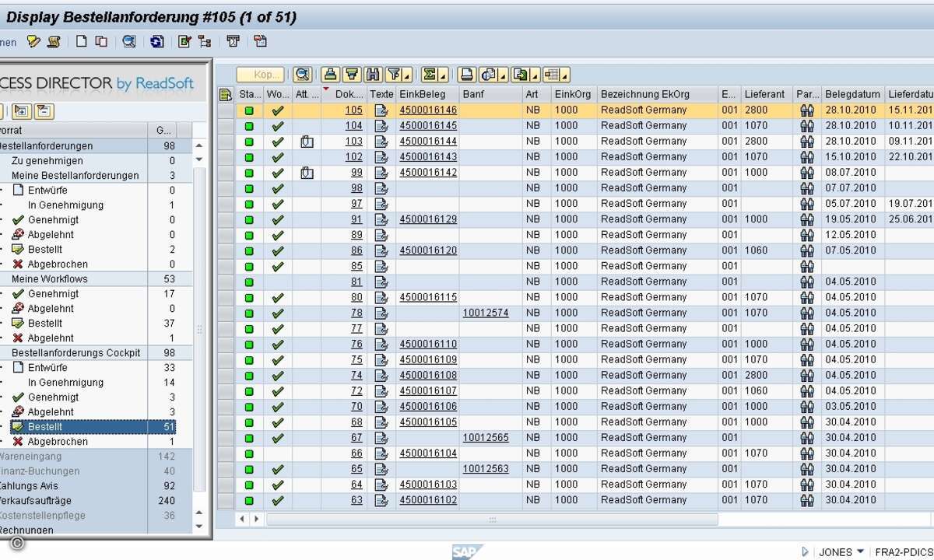
Task: Open the export dropdown arrow in grid toolbar
Action: [535, 75]
